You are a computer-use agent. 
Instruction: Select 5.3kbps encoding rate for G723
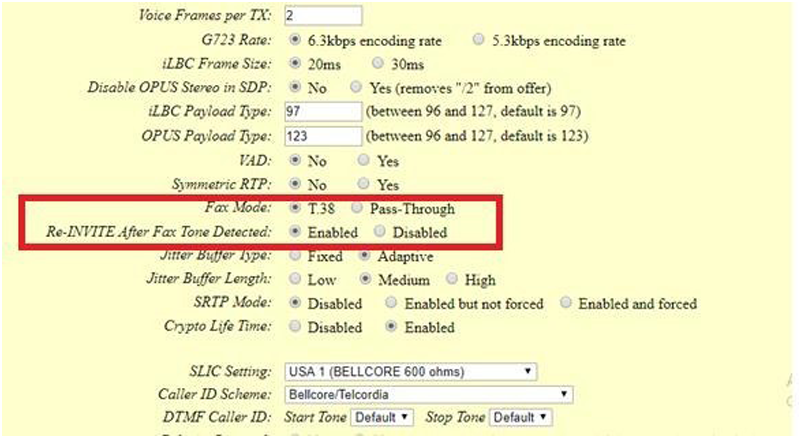pyautogui.click(x=479, y=41)
